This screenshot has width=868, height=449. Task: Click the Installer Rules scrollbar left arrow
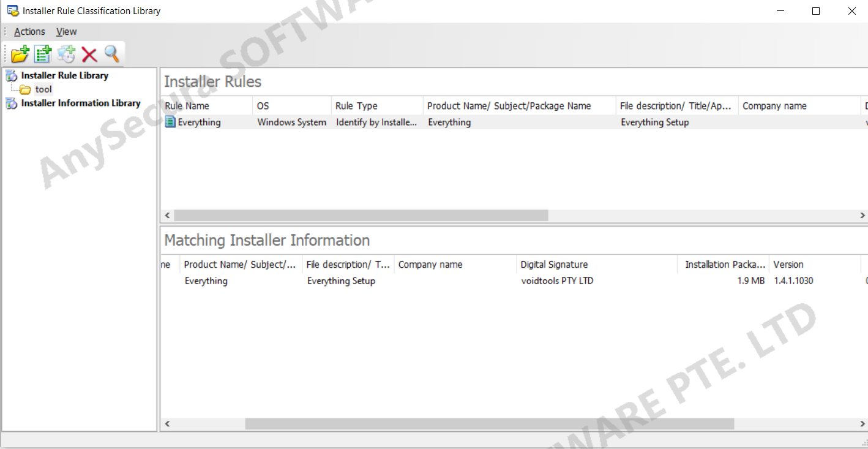pyautogui.click(x=167, y=216)
